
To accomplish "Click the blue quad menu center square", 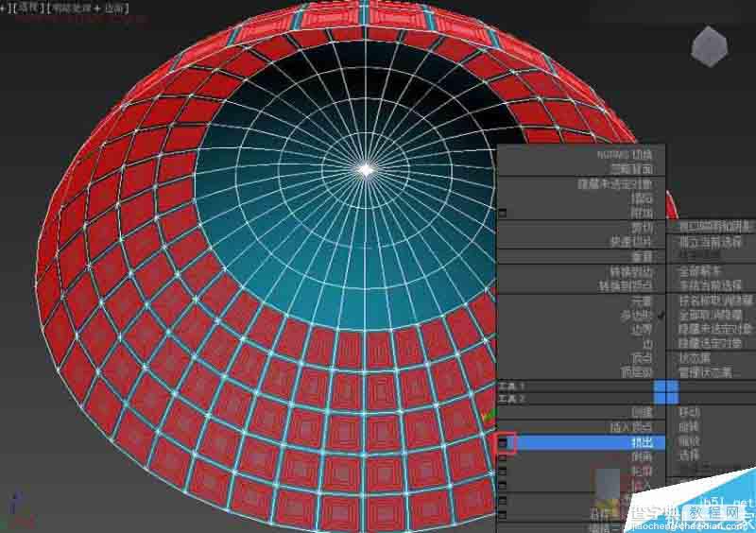I will coord(666,392).
